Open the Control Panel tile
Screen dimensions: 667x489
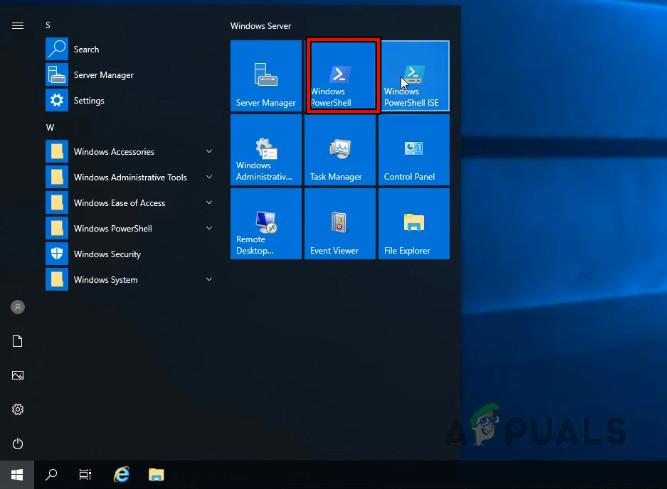pos(414,150)
